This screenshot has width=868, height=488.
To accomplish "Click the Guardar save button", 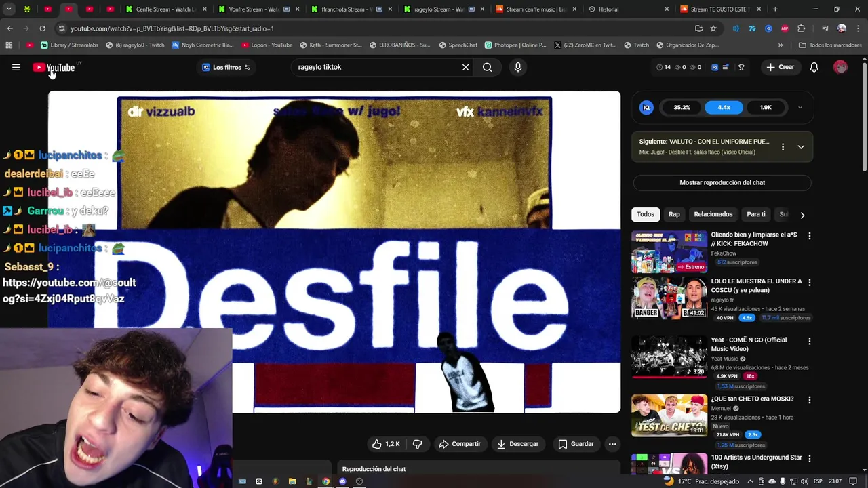I will [x=576, y=444].
